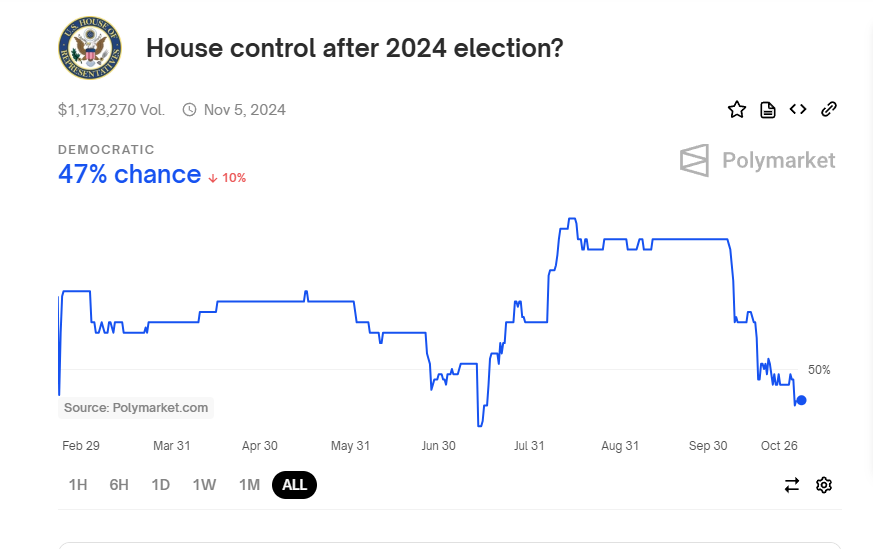Open chart settings gear icon
The height and width of the screenshot is (549, 873).
coord(824,485)
